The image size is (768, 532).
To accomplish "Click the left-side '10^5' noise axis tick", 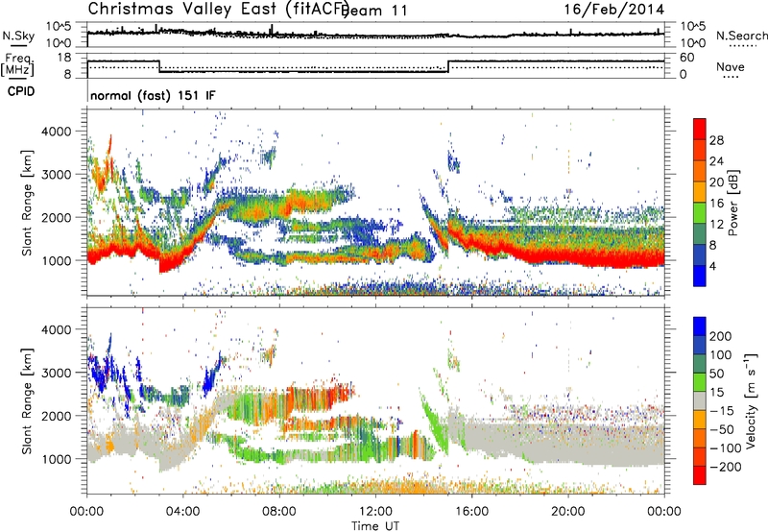I will 59,27.
